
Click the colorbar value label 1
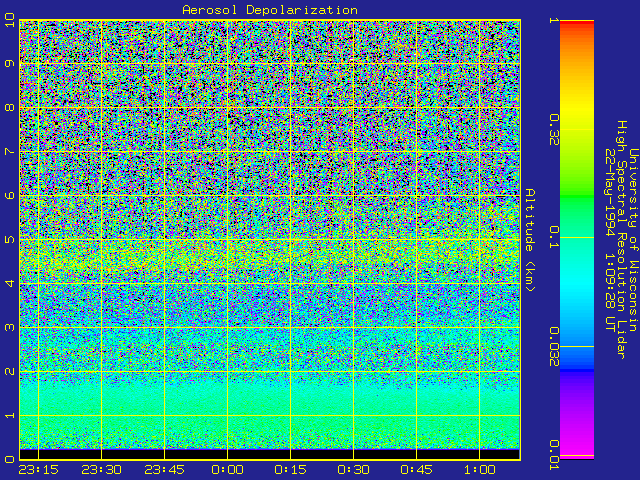(553, 20)
